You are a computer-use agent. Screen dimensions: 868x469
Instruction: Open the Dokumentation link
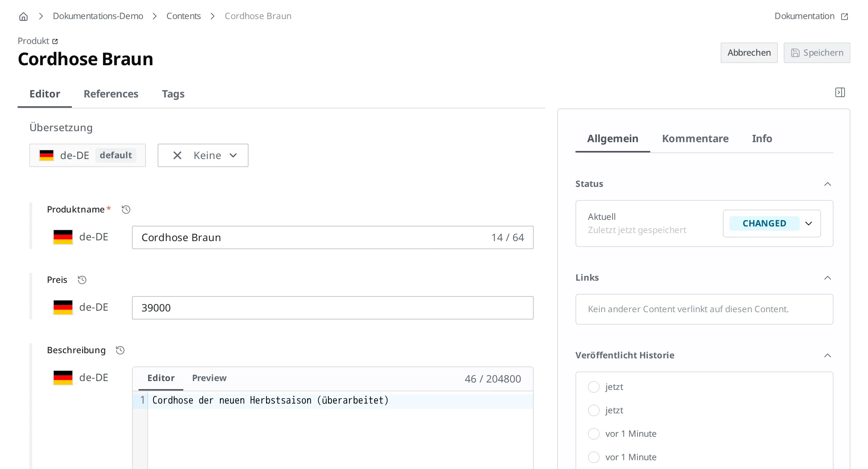click(x=812, y=16)
